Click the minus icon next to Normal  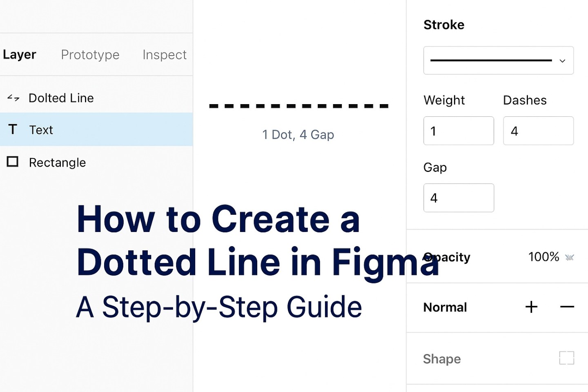(x=566, y=307)
